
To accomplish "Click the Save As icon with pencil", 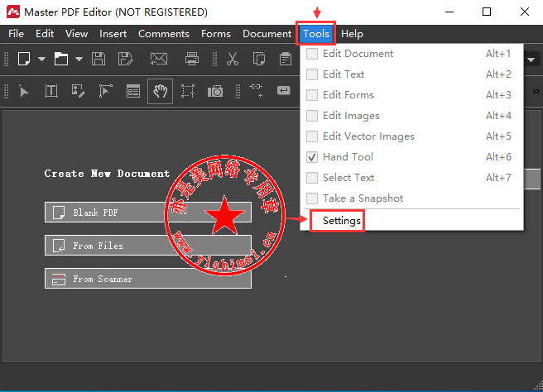I will (125, 59).
